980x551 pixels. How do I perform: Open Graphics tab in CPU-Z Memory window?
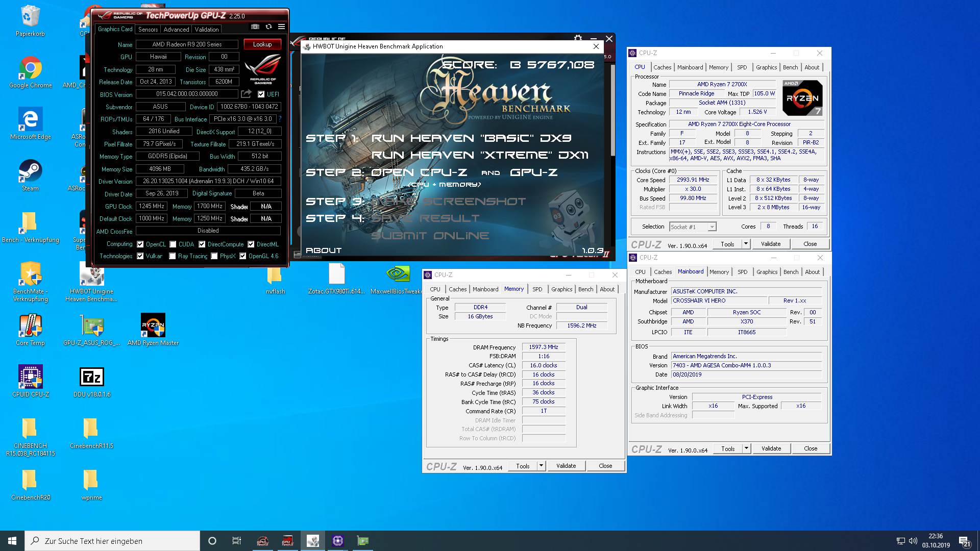[x=561, y=289]
